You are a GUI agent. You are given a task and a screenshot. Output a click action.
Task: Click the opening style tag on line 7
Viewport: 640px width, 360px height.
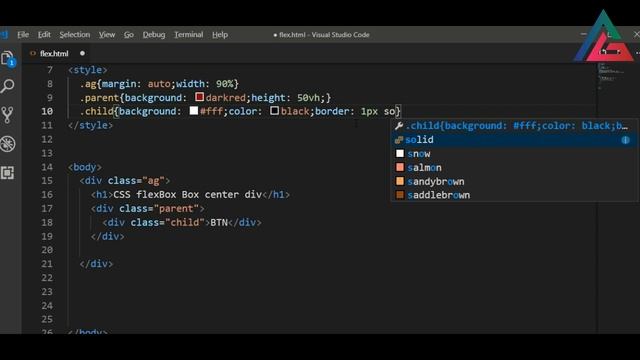pos(88,70)
